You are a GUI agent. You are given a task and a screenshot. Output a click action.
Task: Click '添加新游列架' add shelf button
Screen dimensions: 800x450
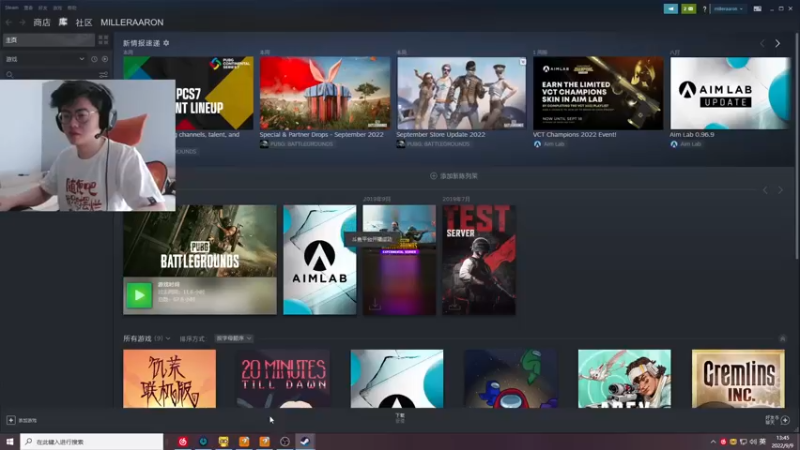pyautogui.click(x=454, y=176)
